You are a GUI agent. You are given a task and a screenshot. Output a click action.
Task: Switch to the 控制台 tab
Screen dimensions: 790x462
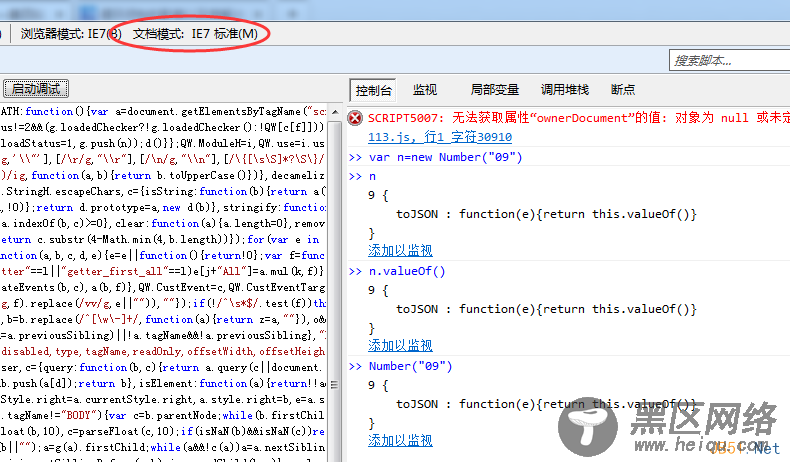click(x=373, y=90)
